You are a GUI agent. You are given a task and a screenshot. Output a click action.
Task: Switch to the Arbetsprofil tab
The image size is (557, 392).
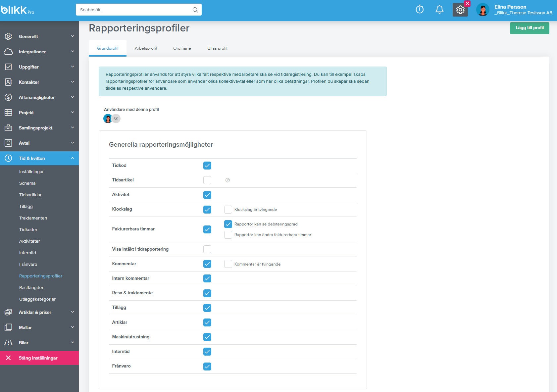146,48
